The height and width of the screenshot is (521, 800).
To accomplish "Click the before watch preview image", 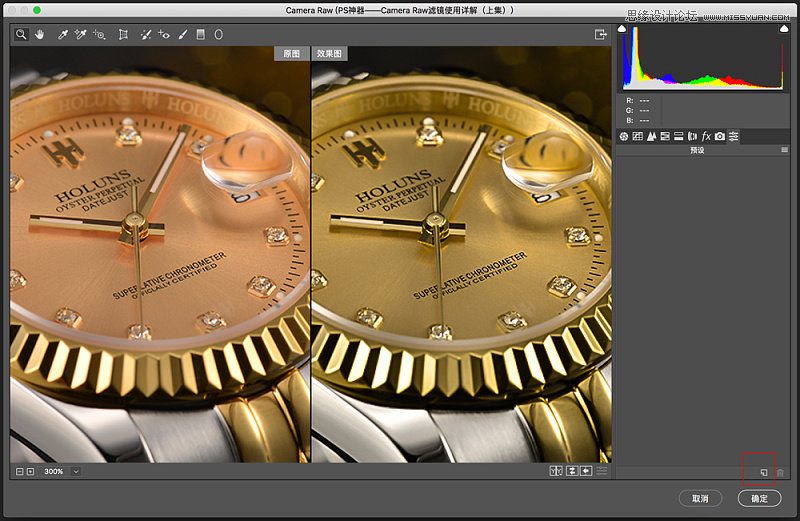I will tap(160, 255).
